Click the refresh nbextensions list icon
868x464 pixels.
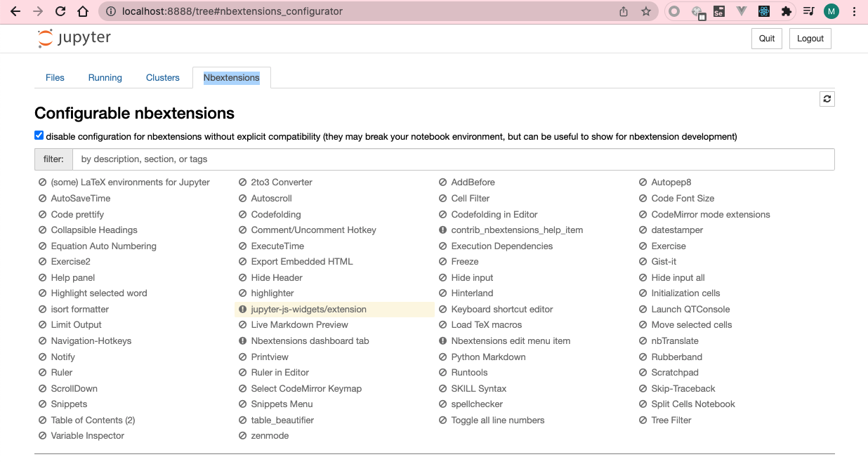click(x=827, y=99)
